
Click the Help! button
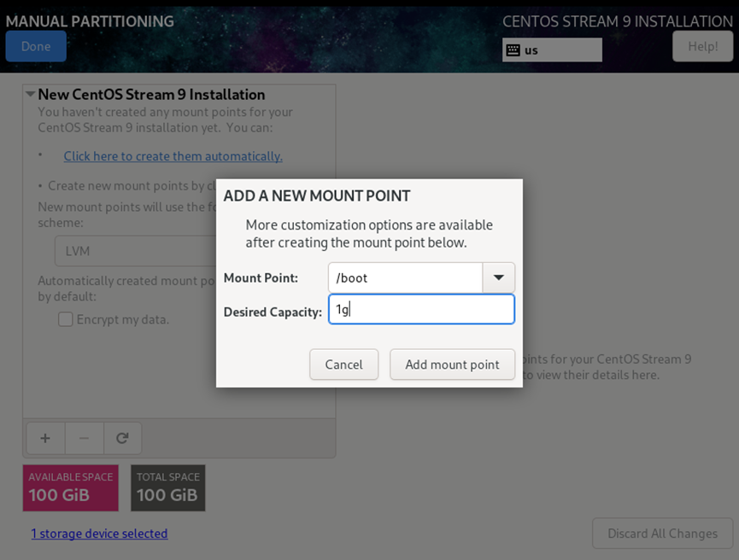click(703, 46)
